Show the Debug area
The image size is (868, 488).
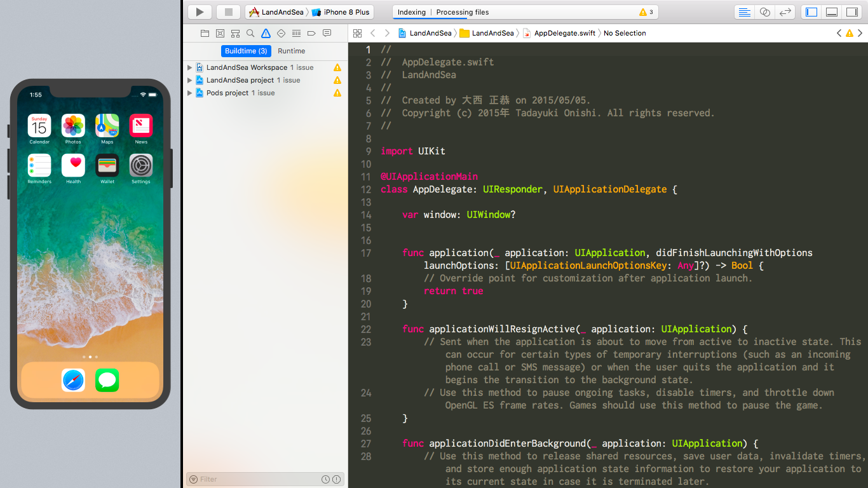[832, 12]
